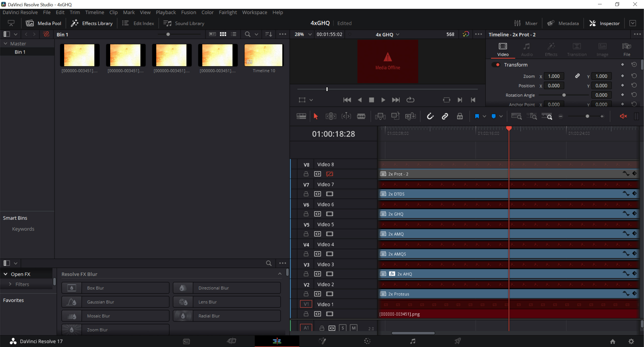Disable the Video 7 video track
This screenshot has height=347, width=644.
tap(330, 194)
